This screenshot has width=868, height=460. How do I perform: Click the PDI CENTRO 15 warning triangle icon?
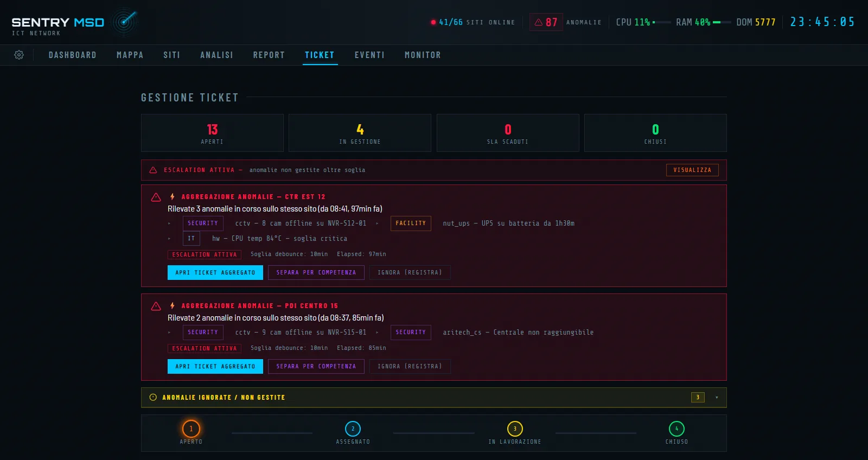156,306
